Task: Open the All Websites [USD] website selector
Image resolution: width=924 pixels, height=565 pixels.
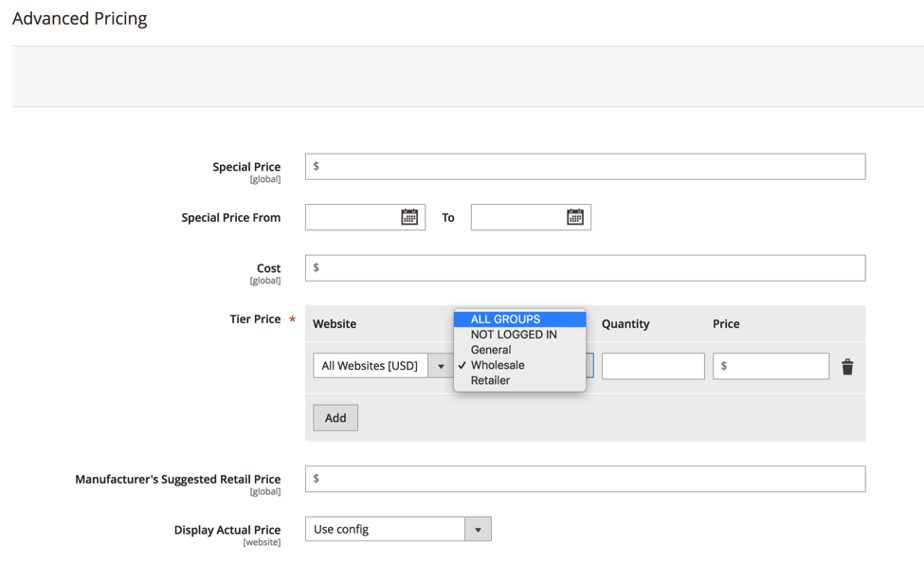Action: tap(374, 366)
